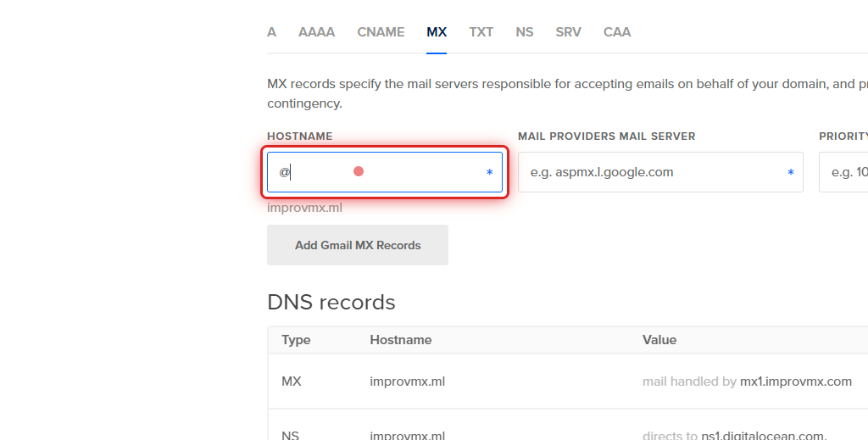
Task: Click the mx1.improvmx.com value text
Action: pos(795,382)
